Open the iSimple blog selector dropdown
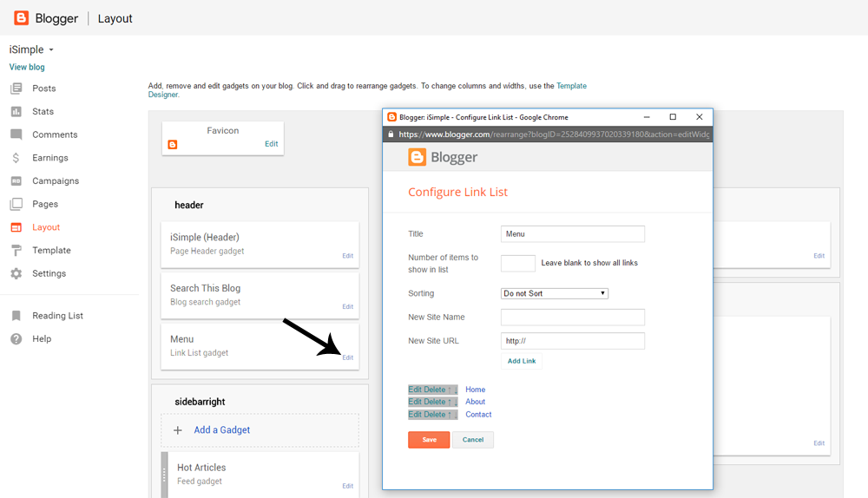The width and height of the screenshot is (868, 498). [31, 49]
